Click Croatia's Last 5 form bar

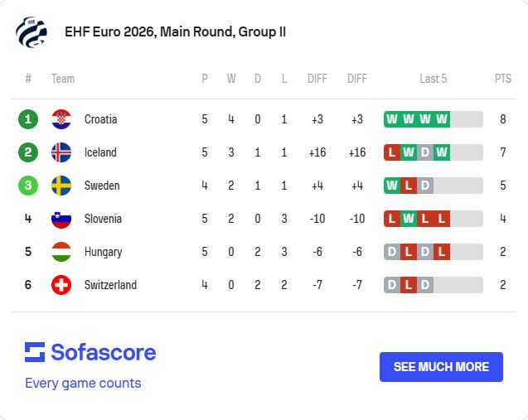click(433, 119)
